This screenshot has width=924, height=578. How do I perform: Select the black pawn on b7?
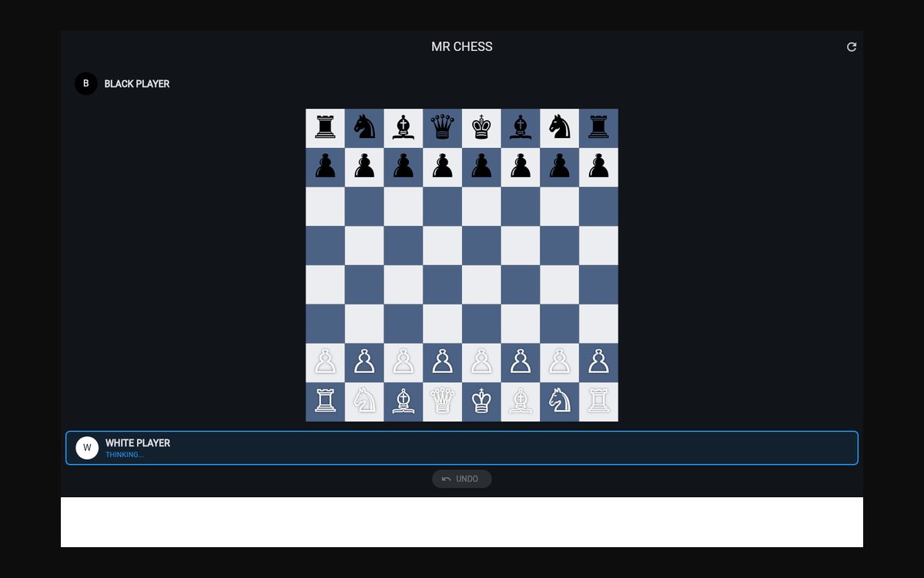(x=364, y=167)
